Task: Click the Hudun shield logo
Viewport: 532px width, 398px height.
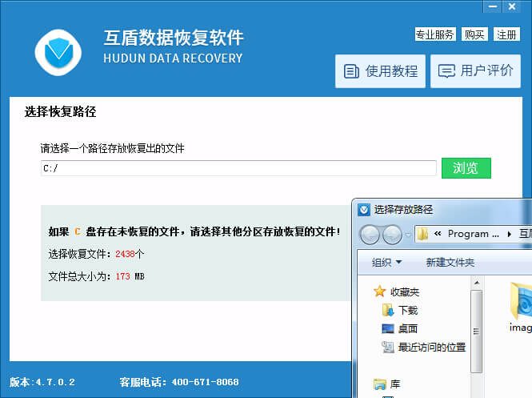Action: (x=58, y=52)
